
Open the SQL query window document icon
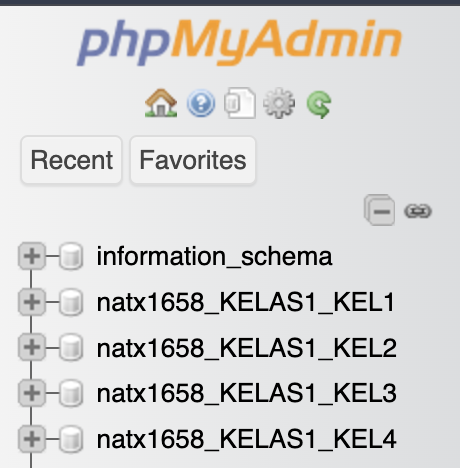tap(240, 103)
